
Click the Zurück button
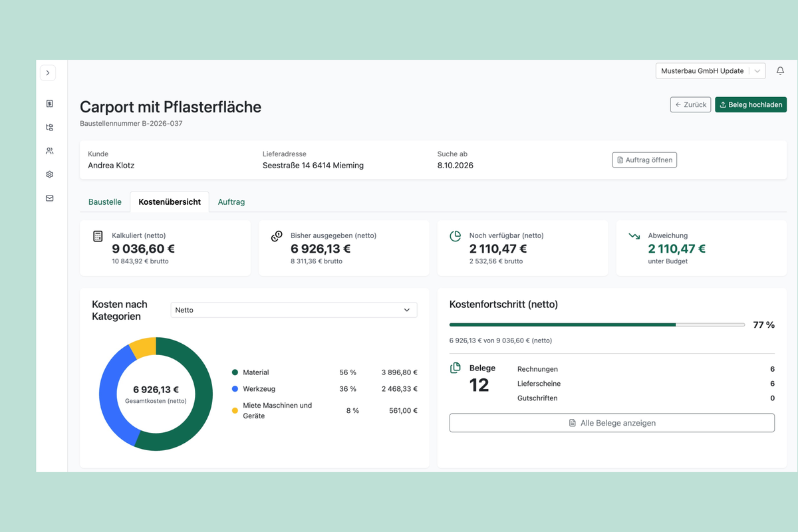[690, 104]
